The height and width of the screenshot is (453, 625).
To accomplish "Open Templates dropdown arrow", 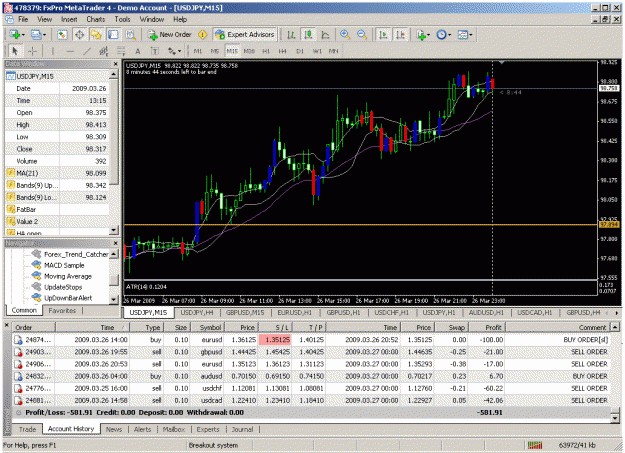I will [471, 35].
